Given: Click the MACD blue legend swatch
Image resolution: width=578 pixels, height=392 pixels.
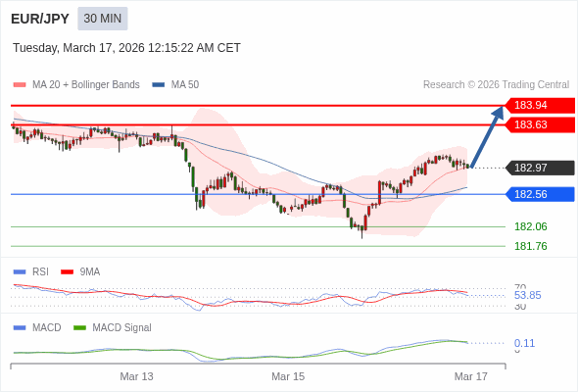Looking at the screenshot, I should [x=20, y=328].
